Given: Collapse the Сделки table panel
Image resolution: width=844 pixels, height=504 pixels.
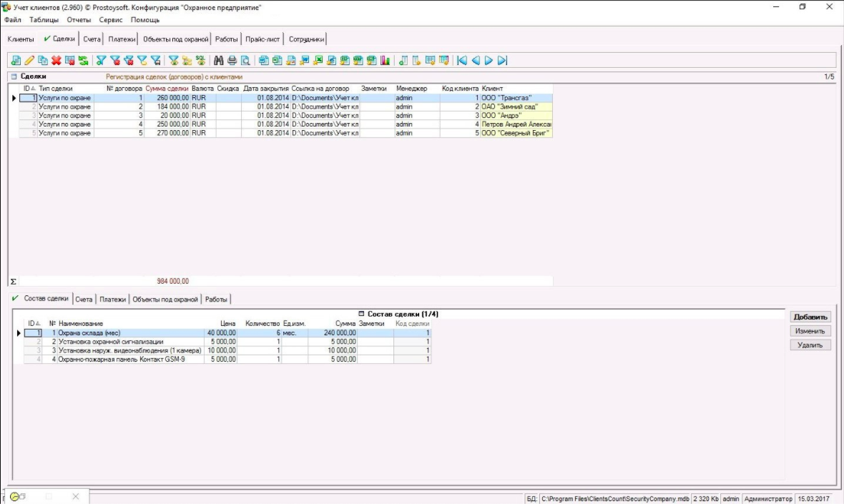Looking at the screenshot, I should click(x=14, y=76).
